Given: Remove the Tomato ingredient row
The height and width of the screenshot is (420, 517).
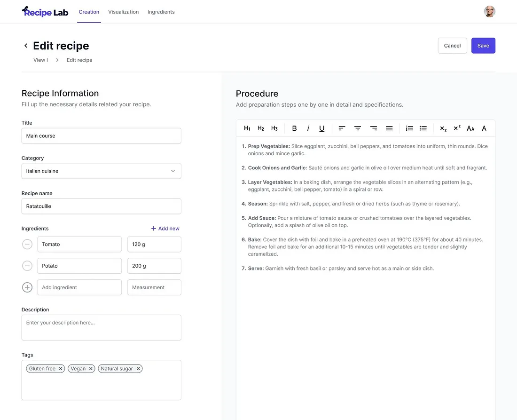Looking at the screenshot, I should pos(27,245).
